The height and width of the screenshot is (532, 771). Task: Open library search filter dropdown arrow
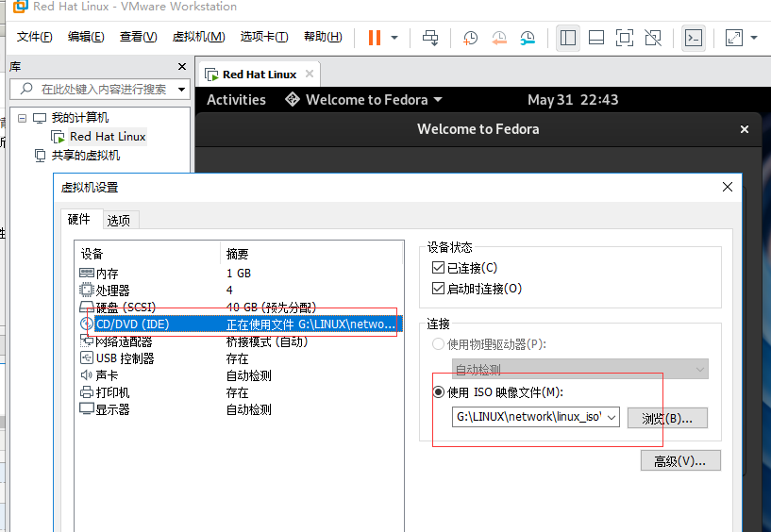tap(181, 90)
